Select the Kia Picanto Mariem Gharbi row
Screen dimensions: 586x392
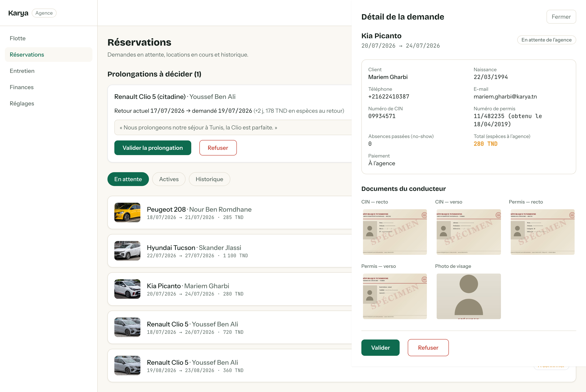pos(229,289)
